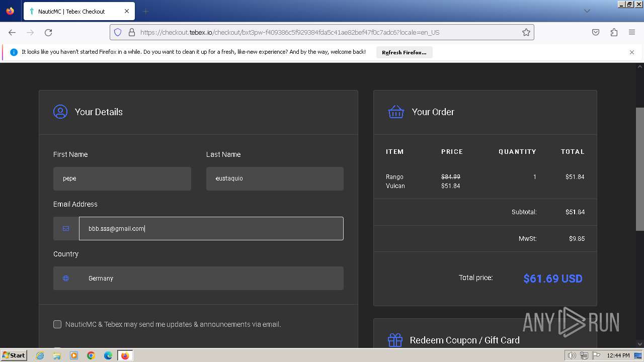Click the Your Details user icon

click(x=60, y=112)
